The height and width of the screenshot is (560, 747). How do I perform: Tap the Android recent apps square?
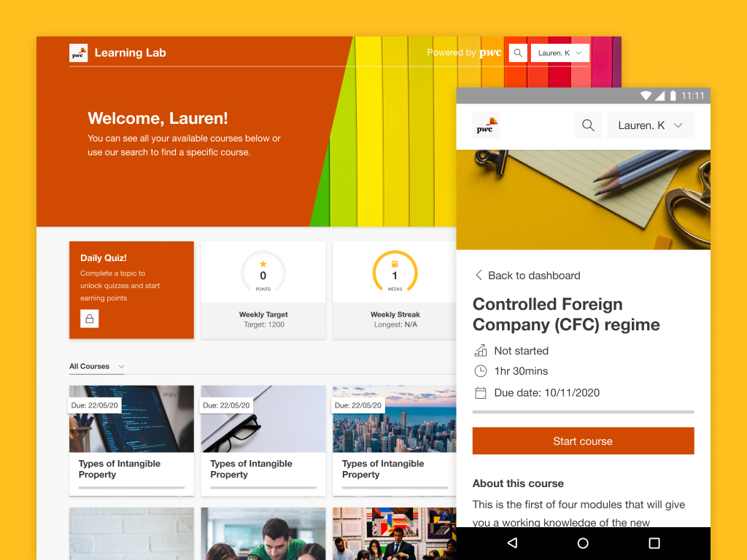pos(654,543)
